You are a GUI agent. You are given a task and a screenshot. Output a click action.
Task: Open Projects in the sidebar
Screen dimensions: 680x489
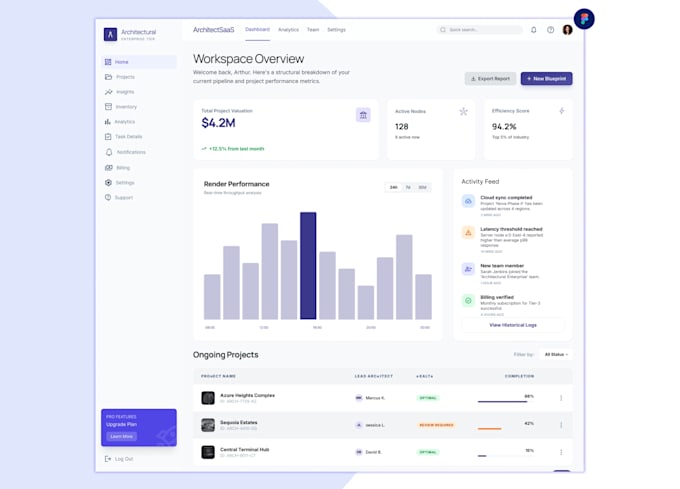tap(139, 77)
